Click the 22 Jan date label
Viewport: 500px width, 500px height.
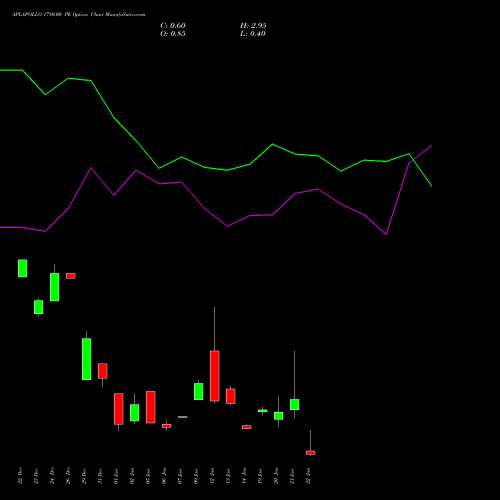(x=308, y=476)
